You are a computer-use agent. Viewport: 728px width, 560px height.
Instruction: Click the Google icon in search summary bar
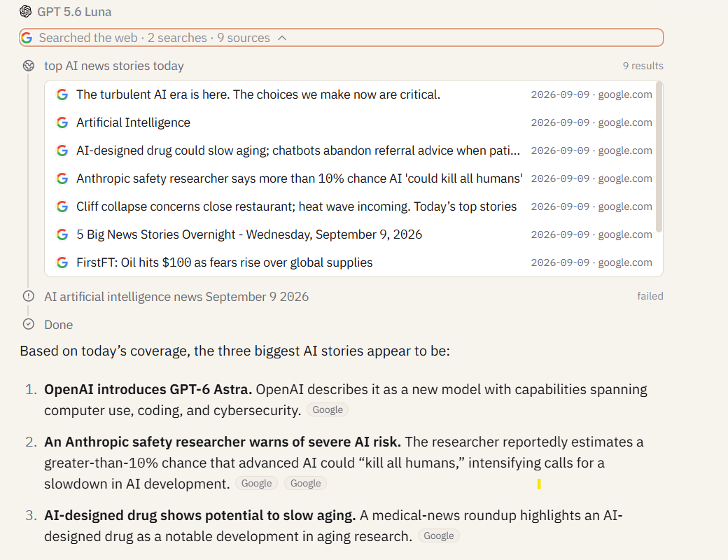tap(27, 38)
